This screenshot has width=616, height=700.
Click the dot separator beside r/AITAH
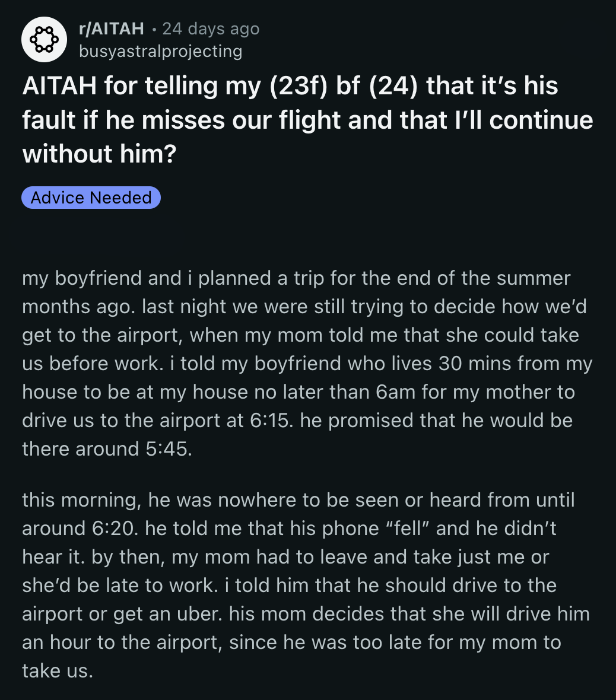click(x=150, y=28)
